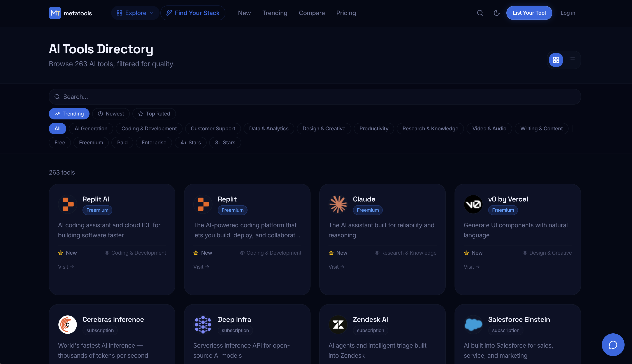Visit the v0 by Vercel tool
Screen dimensions: 632x364
(471, 266)
